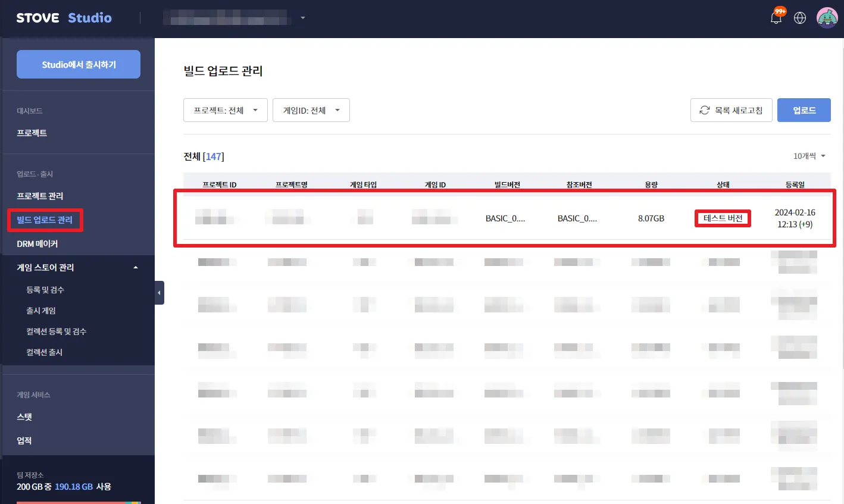Open the 게임ID: 전체 filter dropdown
The width and height of the screenshot is (844, 504).
pyautogui.click(x=311, y=110)
